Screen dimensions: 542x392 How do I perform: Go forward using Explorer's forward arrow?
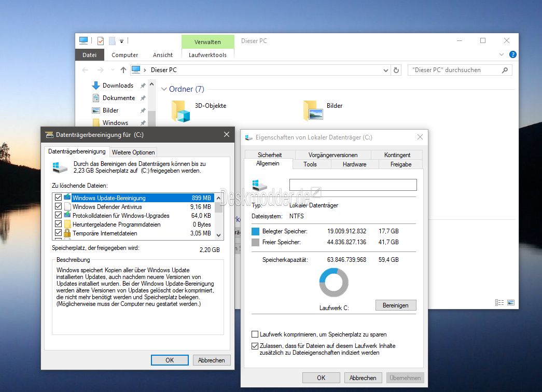(100, 70)
